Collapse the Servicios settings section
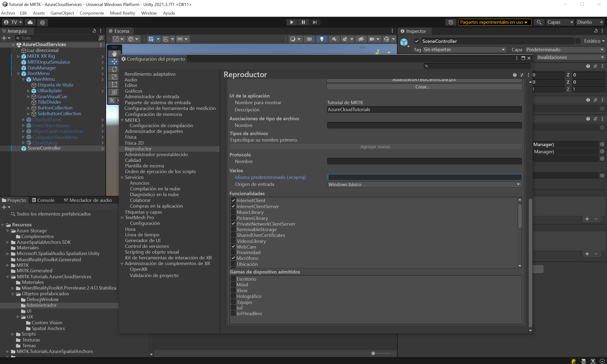 [x=122, y=177]
